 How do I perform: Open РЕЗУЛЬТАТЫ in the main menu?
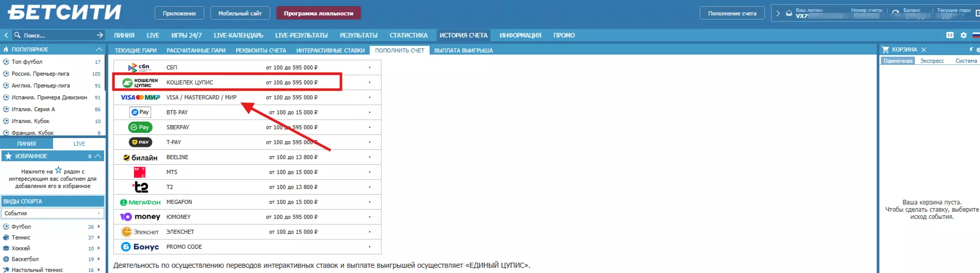click(x=358, y=36)
